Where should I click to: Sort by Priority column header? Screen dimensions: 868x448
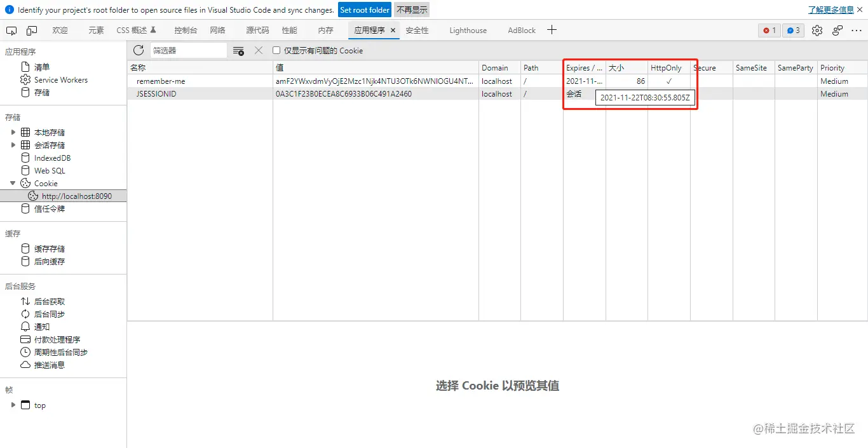tap(843, 67)
